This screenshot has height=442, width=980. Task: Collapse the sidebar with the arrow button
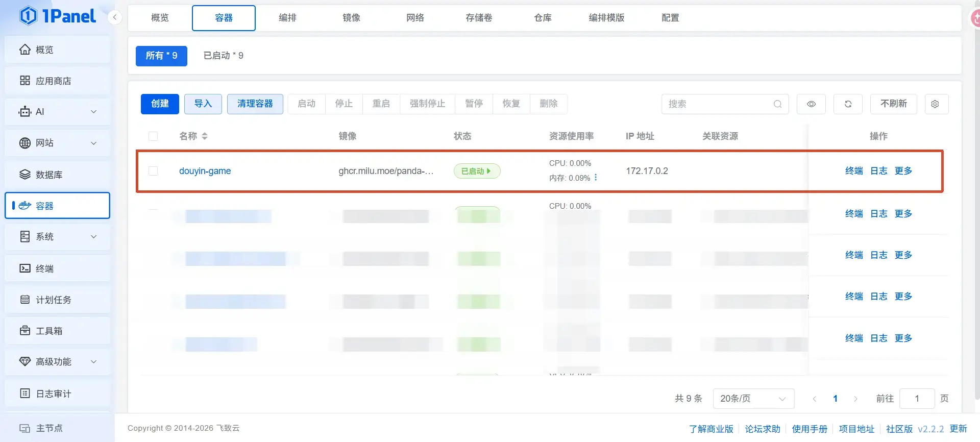[115, 17]
